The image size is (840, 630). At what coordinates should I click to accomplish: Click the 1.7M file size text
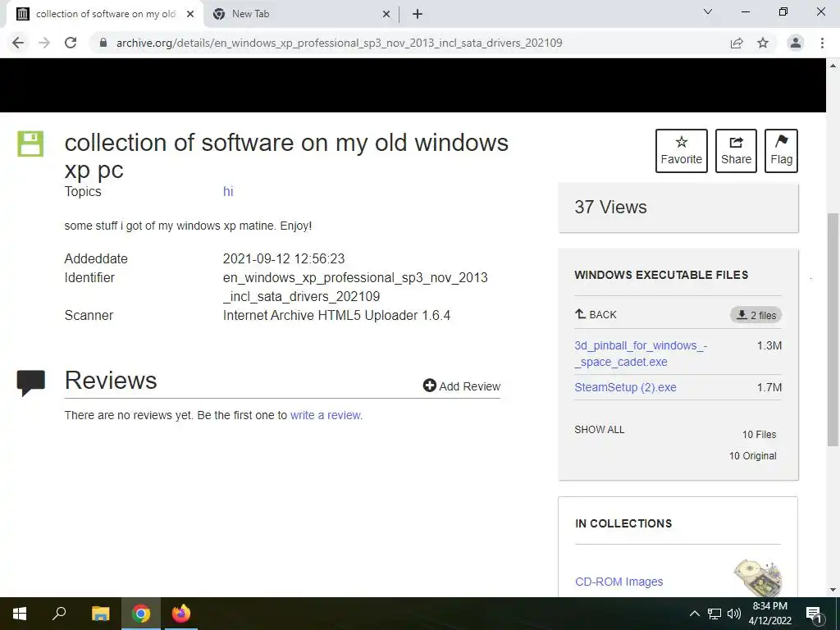(769, 387)
